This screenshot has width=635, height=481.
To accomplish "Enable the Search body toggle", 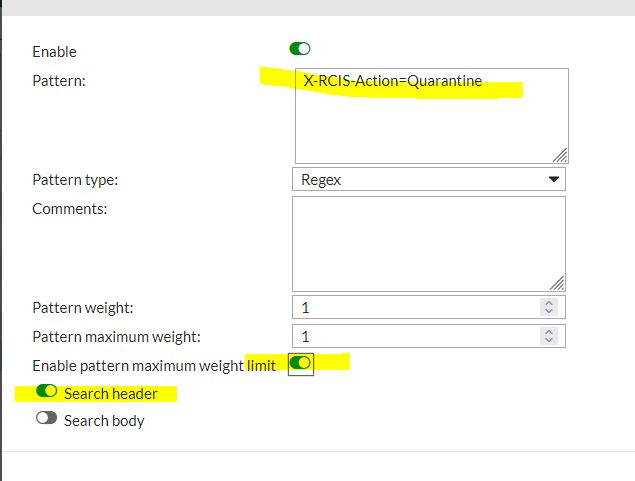I will [46, 419].
